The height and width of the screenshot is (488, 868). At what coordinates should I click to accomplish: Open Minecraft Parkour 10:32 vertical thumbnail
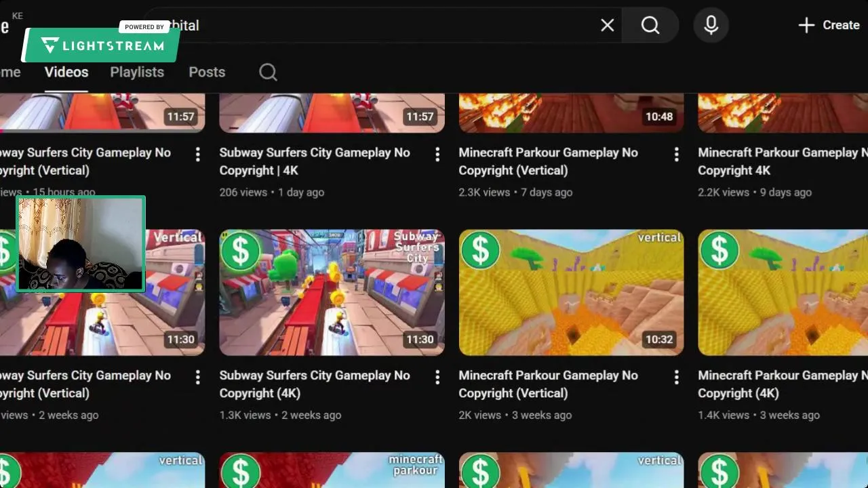(571, 292)
